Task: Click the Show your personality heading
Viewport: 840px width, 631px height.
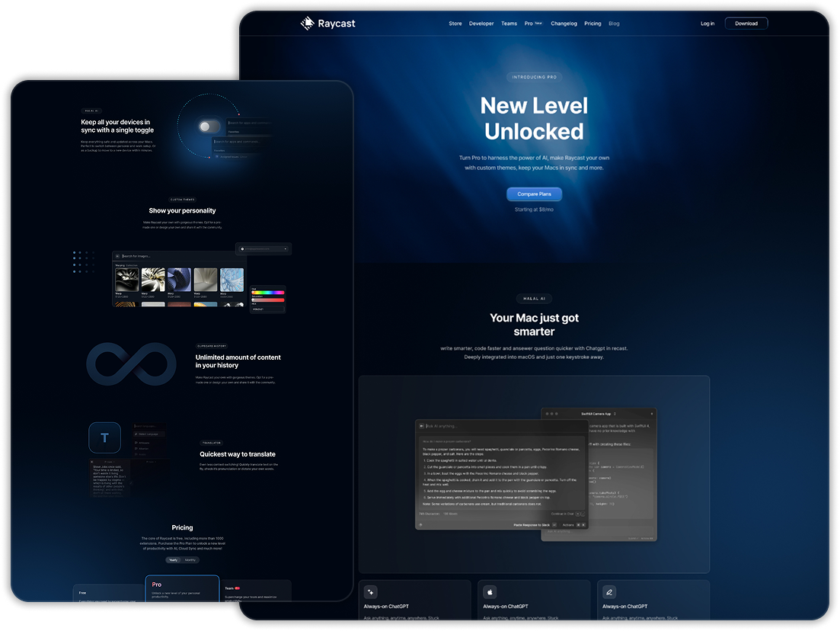Action: (182, 210)
